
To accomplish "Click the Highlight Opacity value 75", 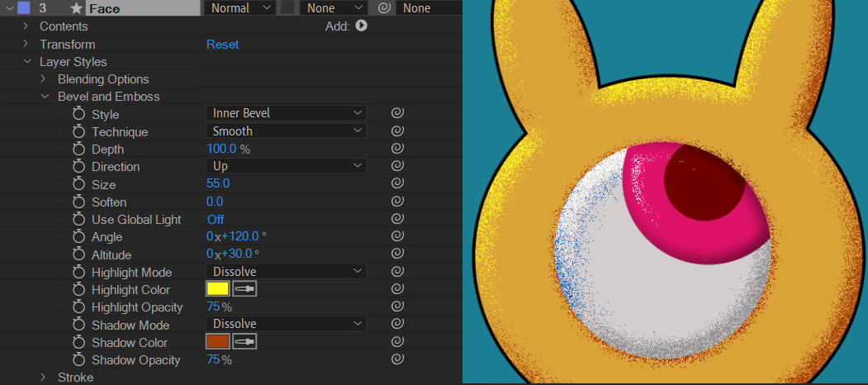I will coord(214,307).
